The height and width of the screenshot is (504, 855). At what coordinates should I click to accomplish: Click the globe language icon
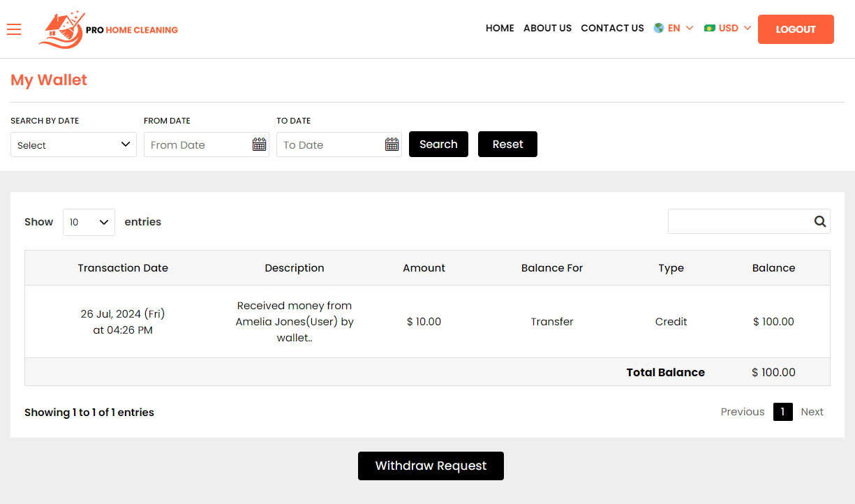coord(658,28)
